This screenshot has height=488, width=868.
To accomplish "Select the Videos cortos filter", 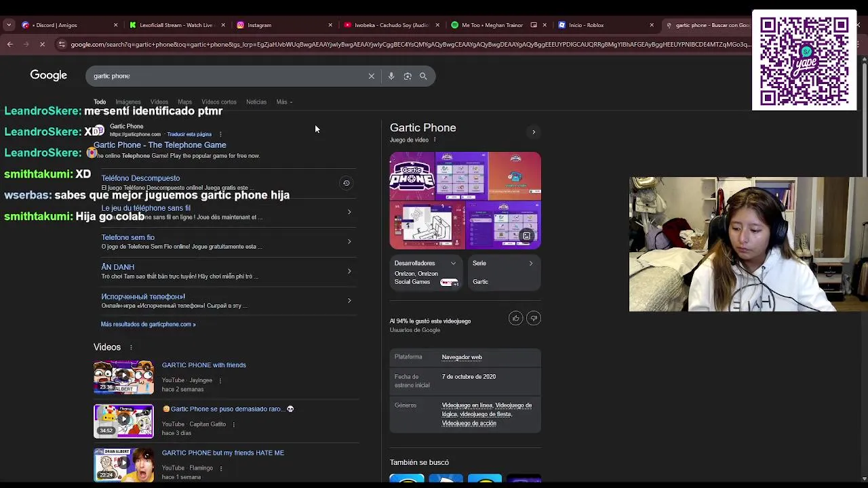I will click(219, 102).
